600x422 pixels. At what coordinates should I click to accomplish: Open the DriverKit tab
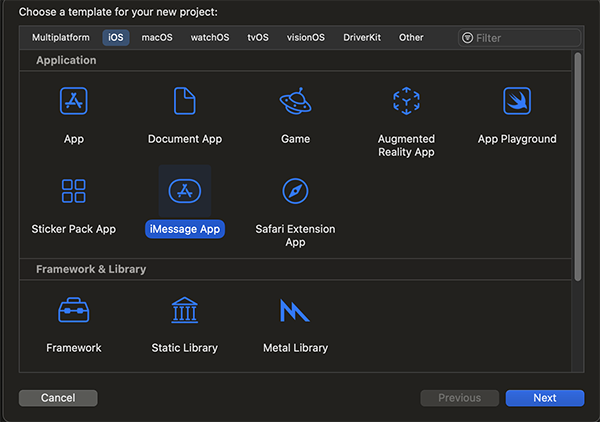coord(361,37)
